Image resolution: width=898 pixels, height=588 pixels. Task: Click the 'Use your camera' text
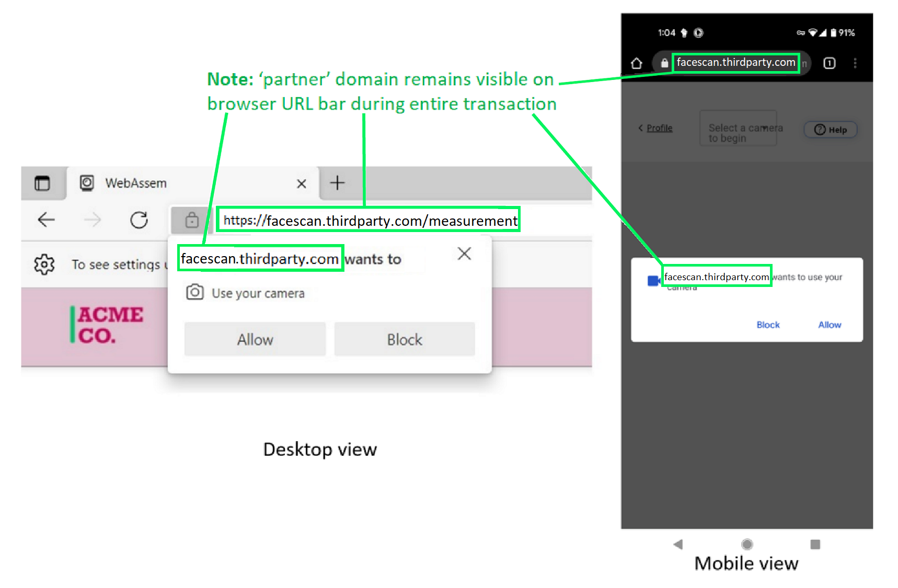tap(258, 293)
